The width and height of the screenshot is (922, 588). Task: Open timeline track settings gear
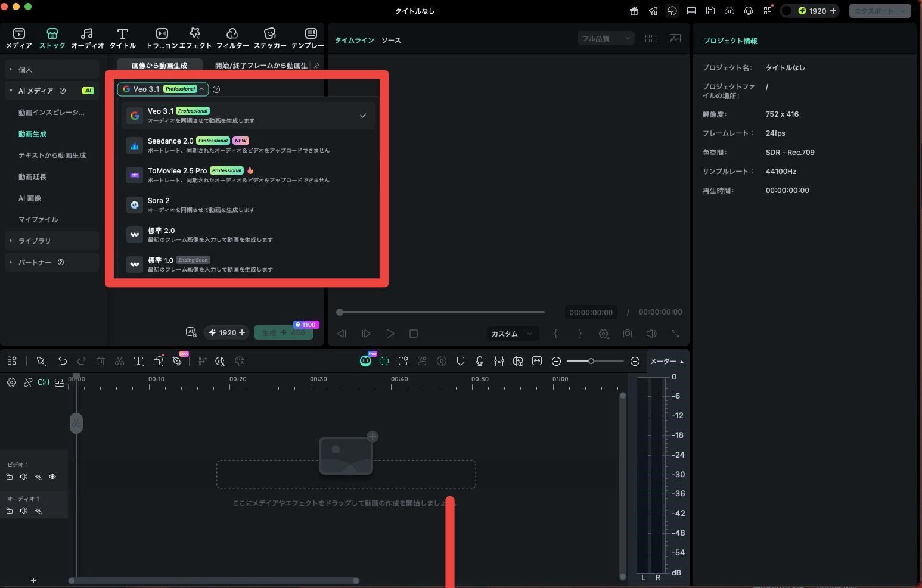(11, 382)
